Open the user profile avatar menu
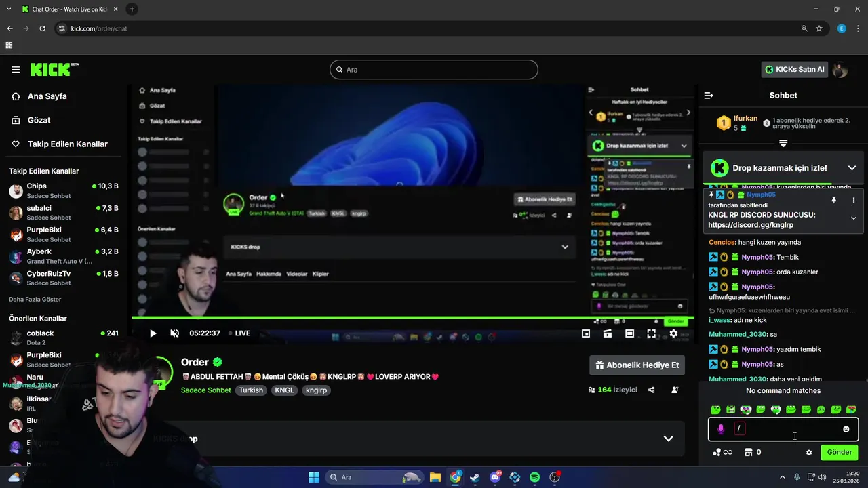The width and height of the screenshot is (868, 488). click(840, 69)
